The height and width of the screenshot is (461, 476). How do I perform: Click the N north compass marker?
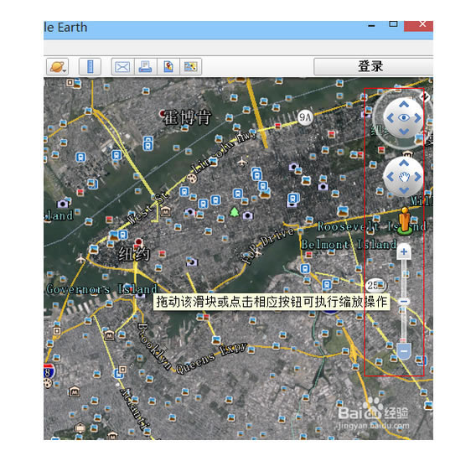[426, 96]
